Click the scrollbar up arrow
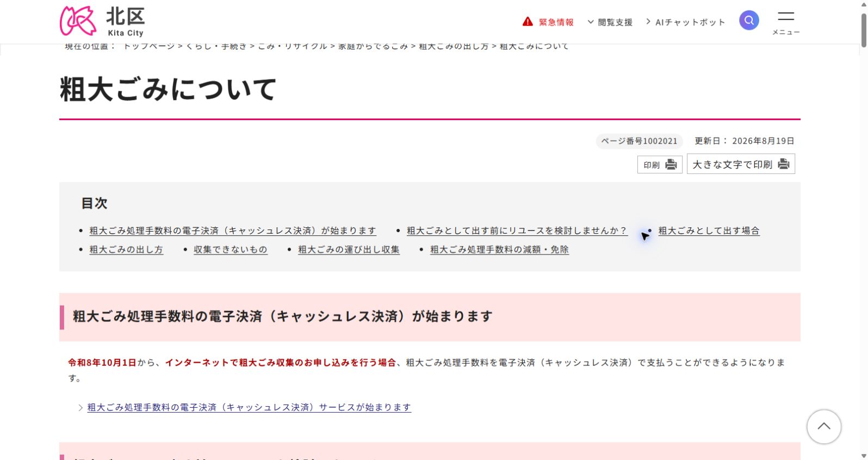The width and height of the screenshot is (868, 460). (864, 4)
